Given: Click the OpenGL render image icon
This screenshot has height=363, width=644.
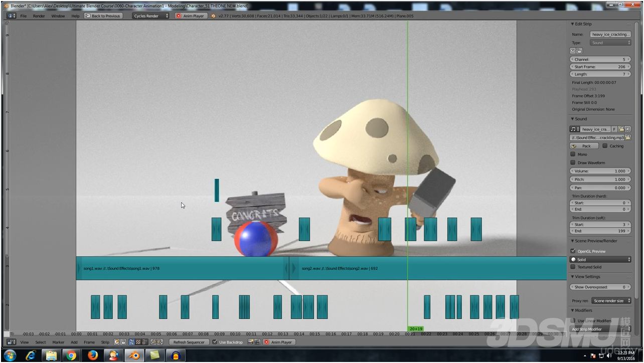Looking at the screenshot, I should coord(250,342).
